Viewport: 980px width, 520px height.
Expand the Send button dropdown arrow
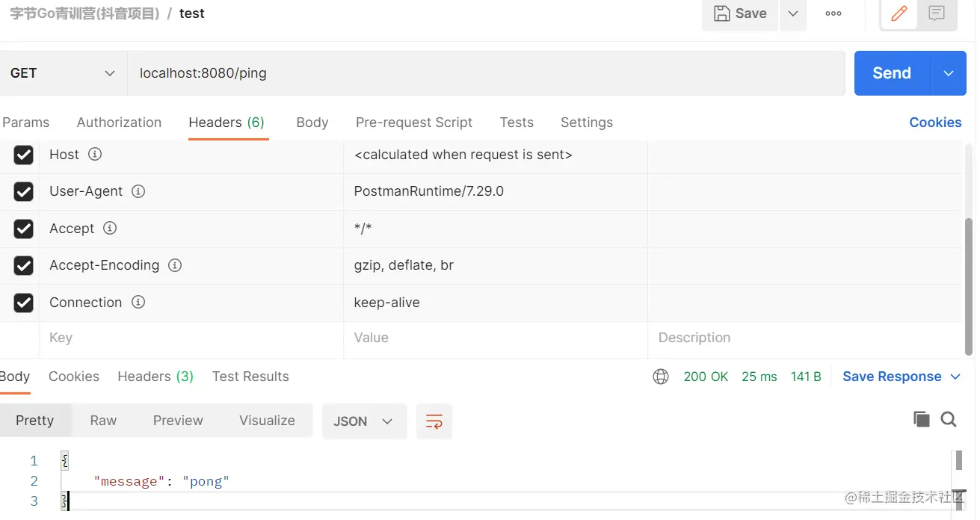click(x=949, y=73)
